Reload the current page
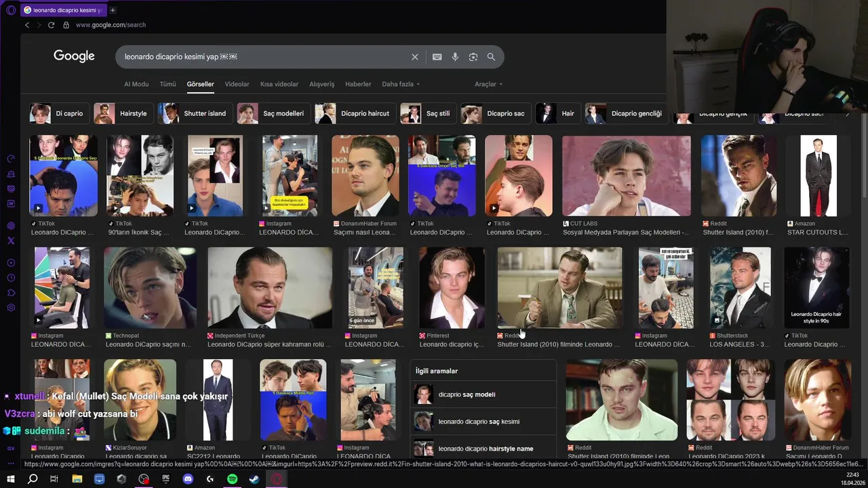Viewport: 868px width, 488px height. pyautogui.click(x=51, y=25)
